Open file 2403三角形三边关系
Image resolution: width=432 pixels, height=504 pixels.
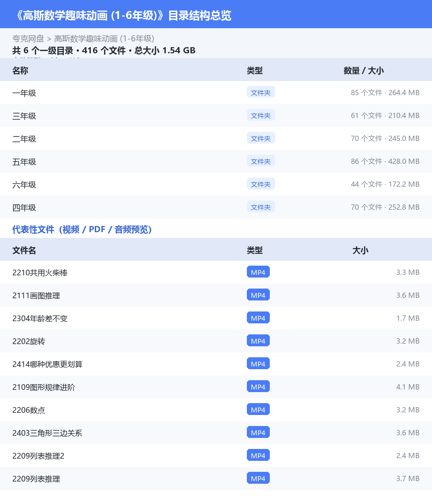click(47, 433)
